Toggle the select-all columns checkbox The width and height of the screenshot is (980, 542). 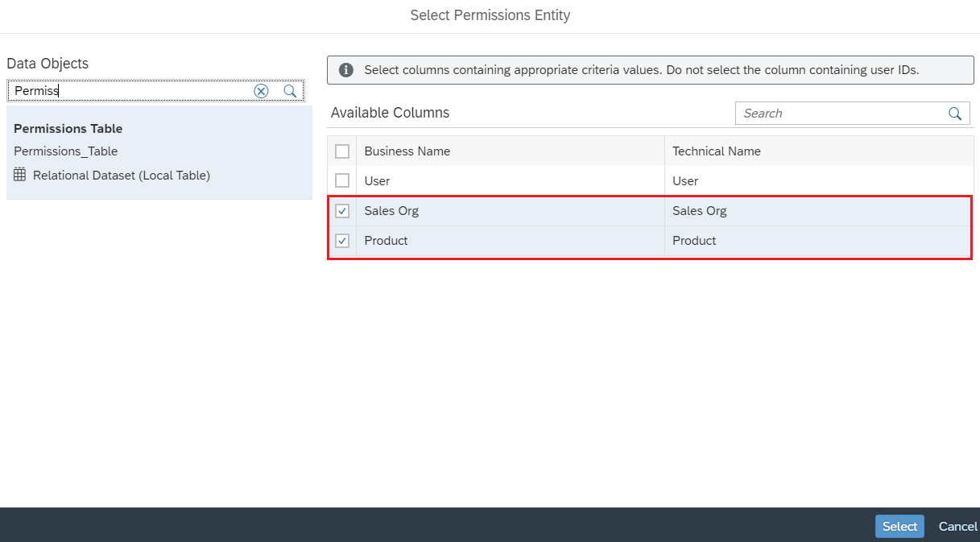[x=342, y=151]
